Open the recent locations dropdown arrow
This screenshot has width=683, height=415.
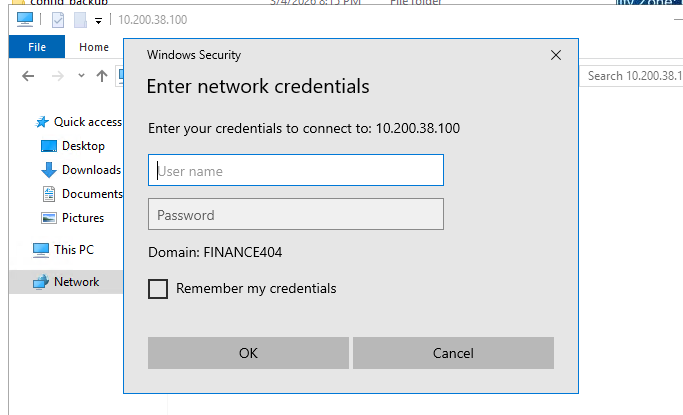[79, 76]
